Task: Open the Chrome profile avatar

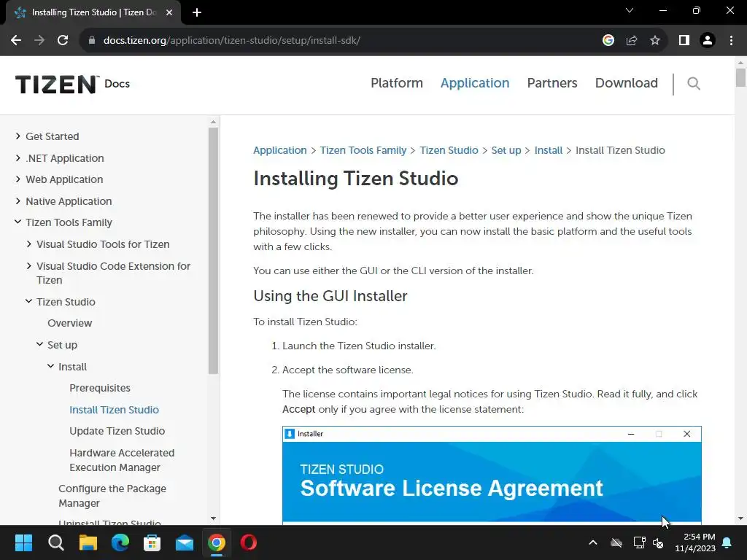Action: pos(708,41)
